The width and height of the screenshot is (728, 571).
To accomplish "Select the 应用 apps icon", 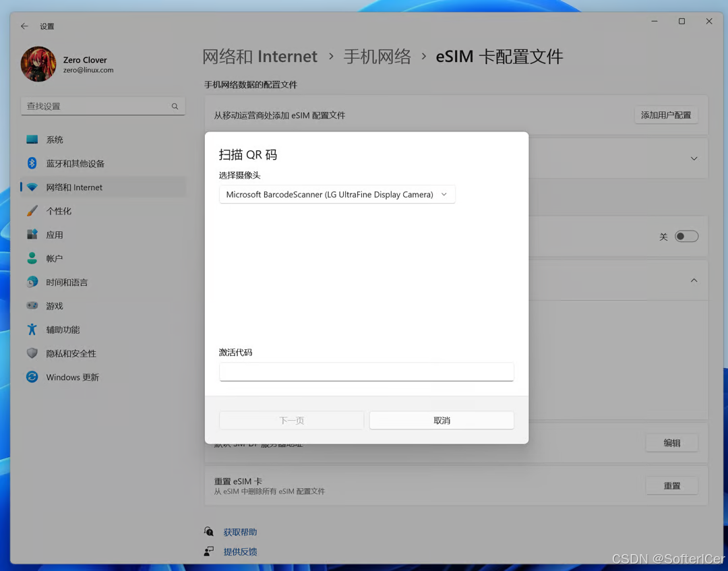I will [x=32, y=235].
